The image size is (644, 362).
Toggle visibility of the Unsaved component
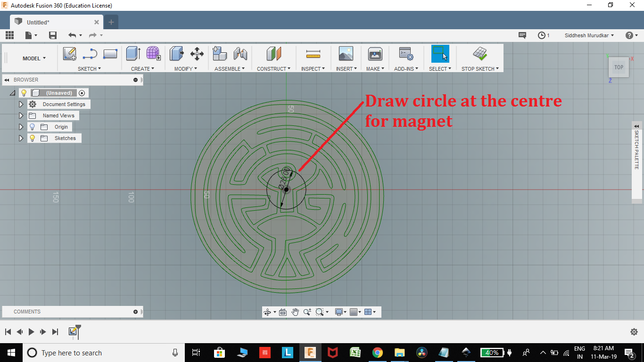tap(24, 93)
